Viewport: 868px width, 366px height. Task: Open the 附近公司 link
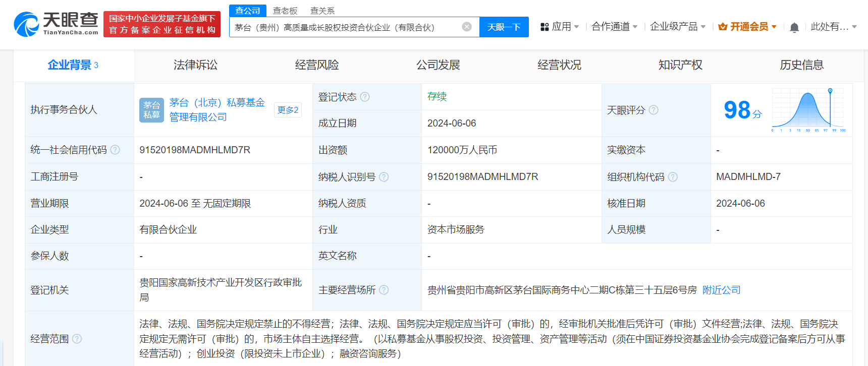click(x=722, y=290)
